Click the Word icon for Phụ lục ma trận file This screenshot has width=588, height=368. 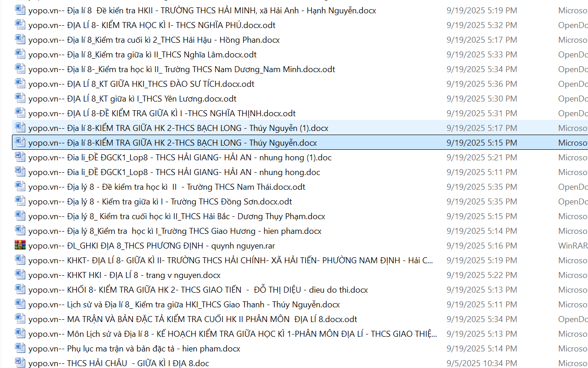point(20,348)
